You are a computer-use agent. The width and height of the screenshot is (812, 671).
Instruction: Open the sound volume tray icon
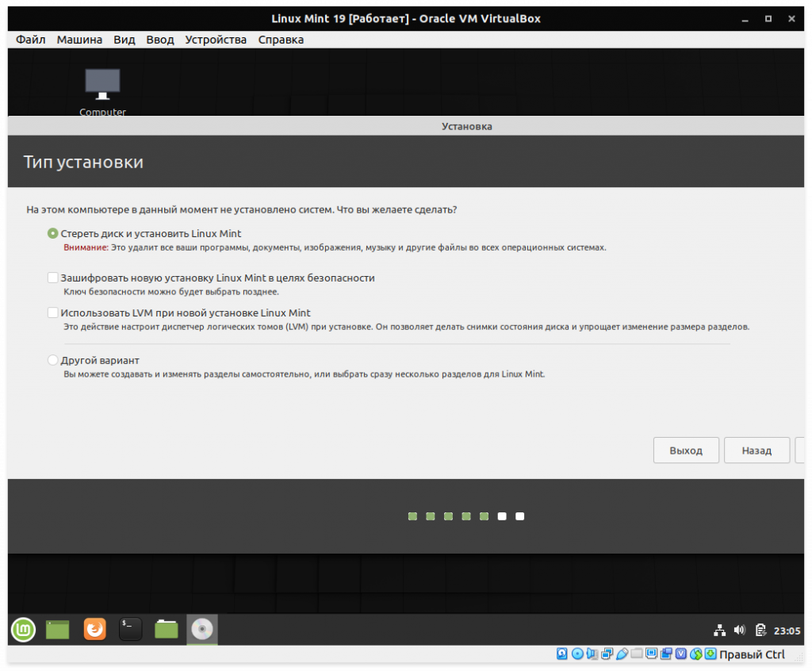pyautogui.click(x=740, y=630)
